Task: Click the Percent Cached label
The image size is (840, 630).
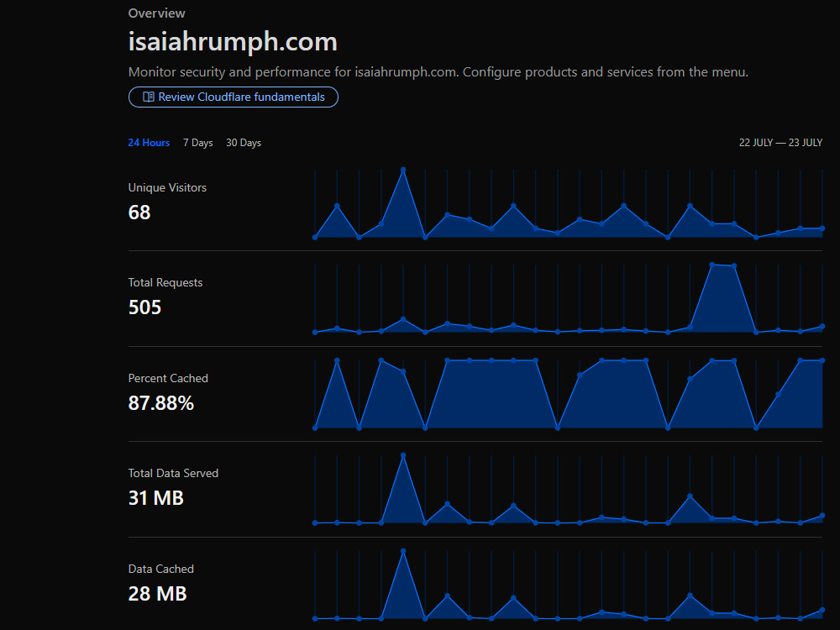Action: coord(168,378)
